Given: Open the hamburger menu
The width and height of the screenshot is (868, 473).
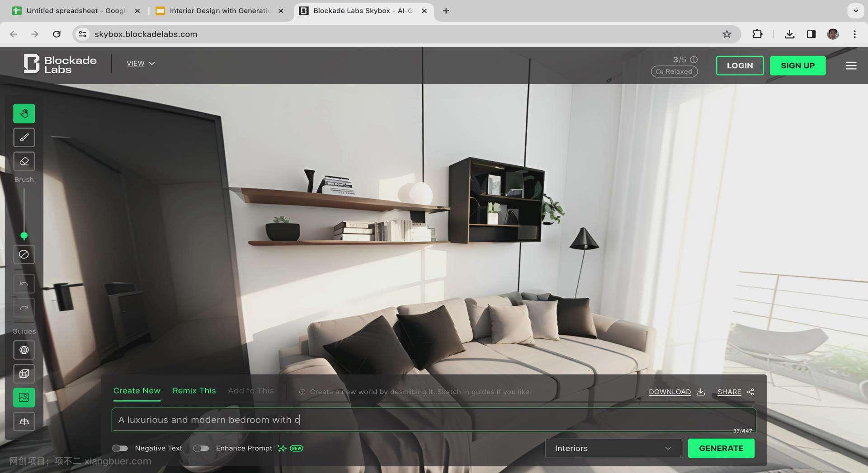Looking at the screenshot, I should [x=851, y=66].
